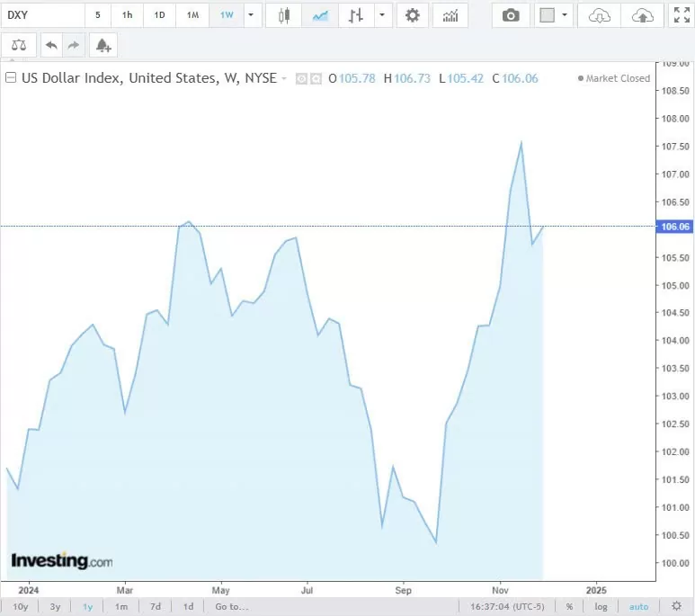Click the Open value 105.78

tap(357, 78)
